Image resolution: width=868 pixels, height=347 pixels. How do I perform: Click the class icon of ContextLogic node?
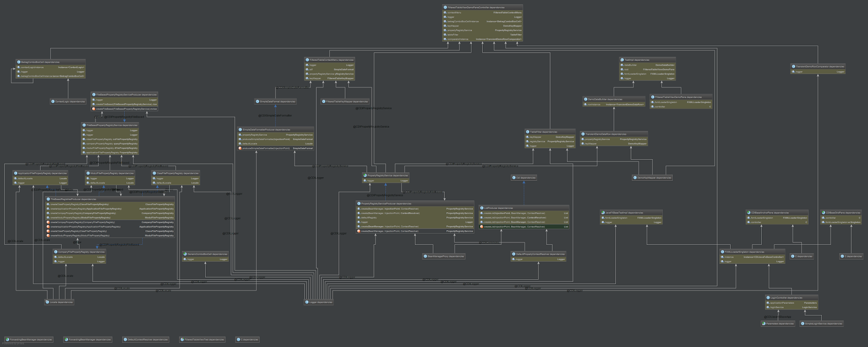[53, 102]
